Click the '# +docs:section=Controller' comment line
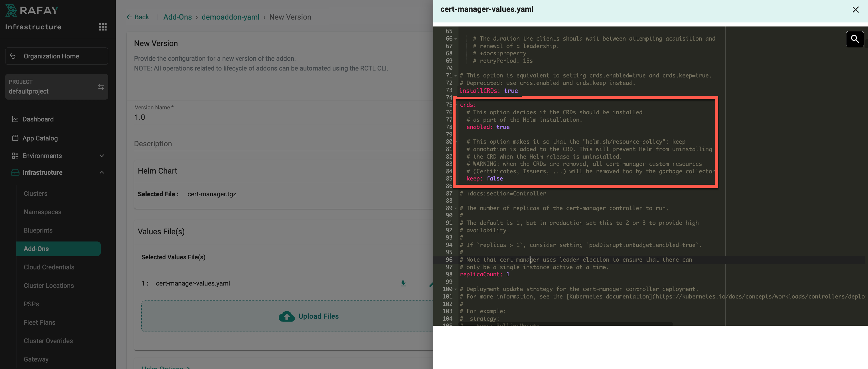This screenshot has height=369, width=868. point(503,194)
